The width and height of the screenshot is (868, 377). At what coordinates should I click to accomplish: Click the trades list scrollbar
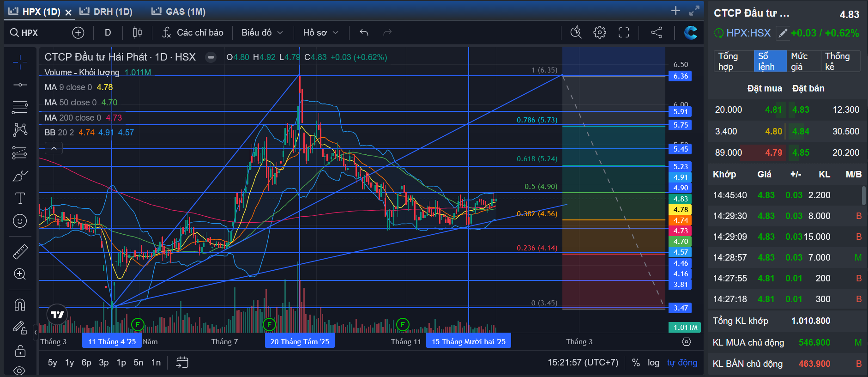(864, 195)
